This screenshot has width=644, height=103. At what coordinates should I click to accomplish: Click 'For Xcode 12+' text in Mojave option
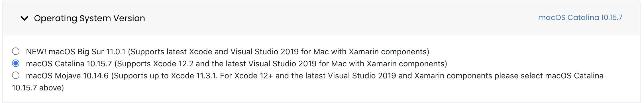[246, 76]
